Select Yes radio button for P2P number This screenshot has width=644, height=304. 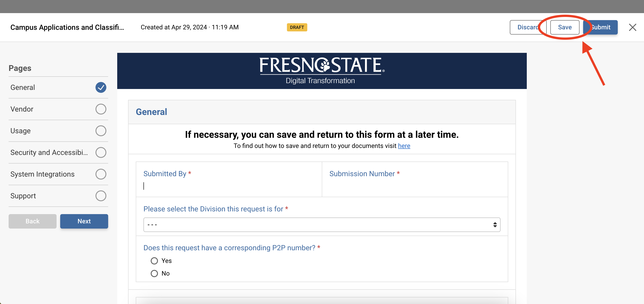154,261
